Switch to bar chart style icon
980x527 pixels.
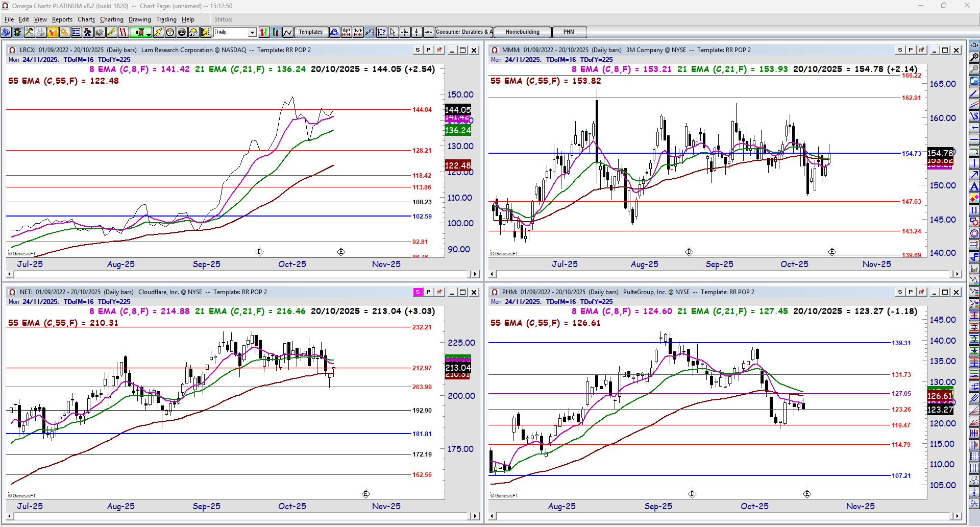tap(264, 32)
